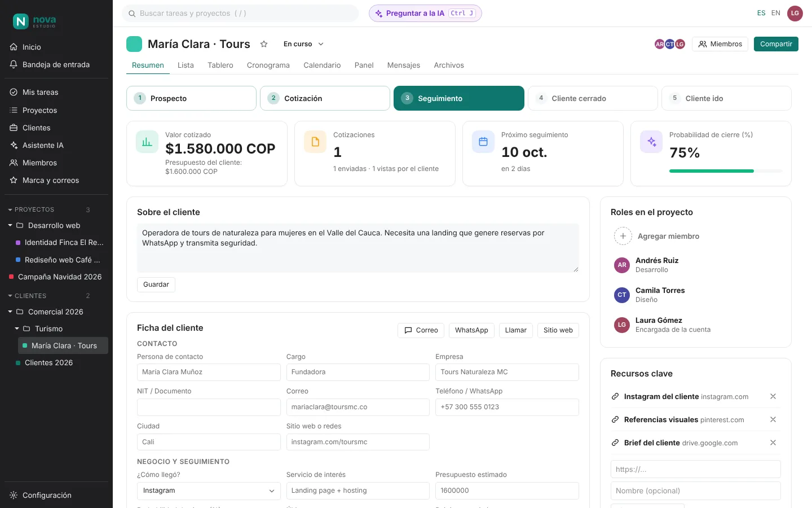
Task: Star the María Clara · Tours project
Action: [263, 44]
